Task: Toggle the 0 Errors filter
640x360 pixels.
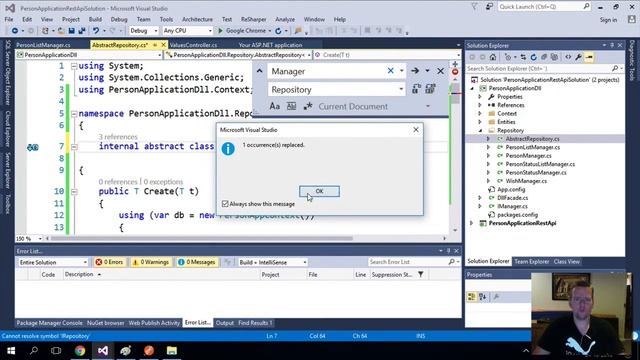Action: (109, 262)
